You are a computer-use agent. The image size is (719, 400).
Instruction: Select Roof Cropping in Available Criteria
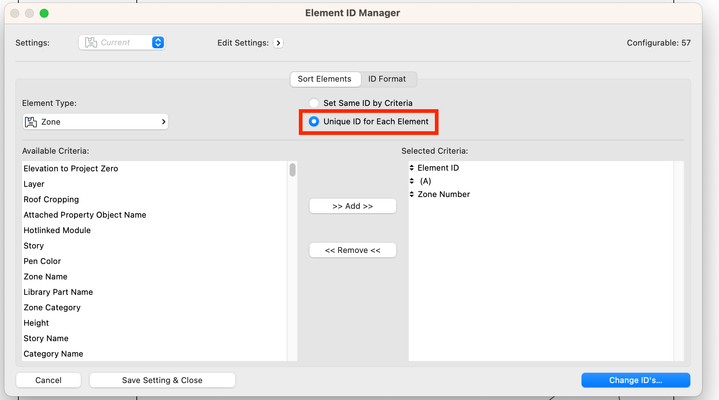[x=52, y=199]
